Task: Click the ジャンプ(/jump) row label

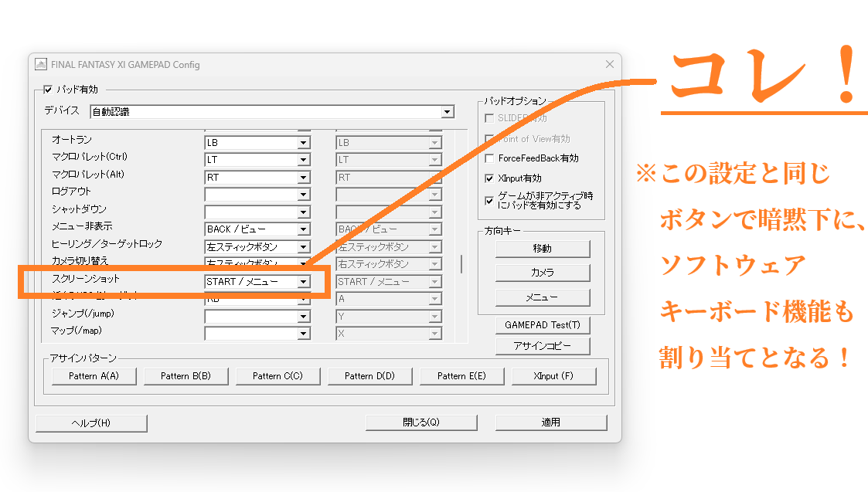Action: click(83, 314)
